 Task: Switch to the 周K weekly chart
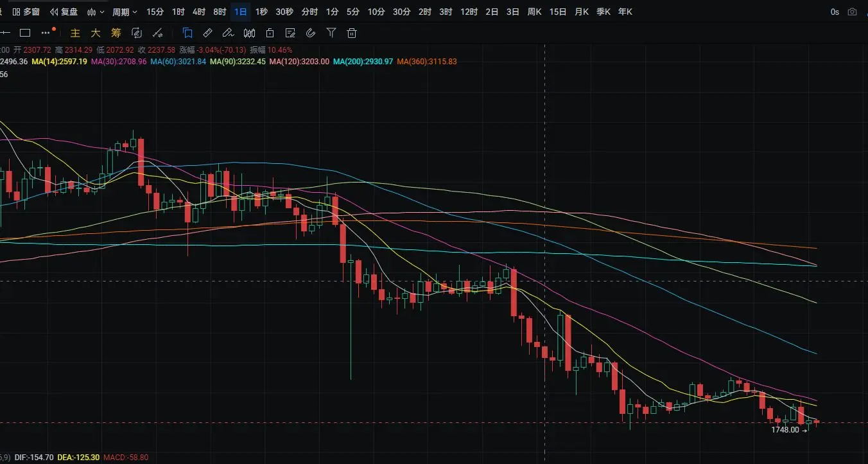coord(534,12)
